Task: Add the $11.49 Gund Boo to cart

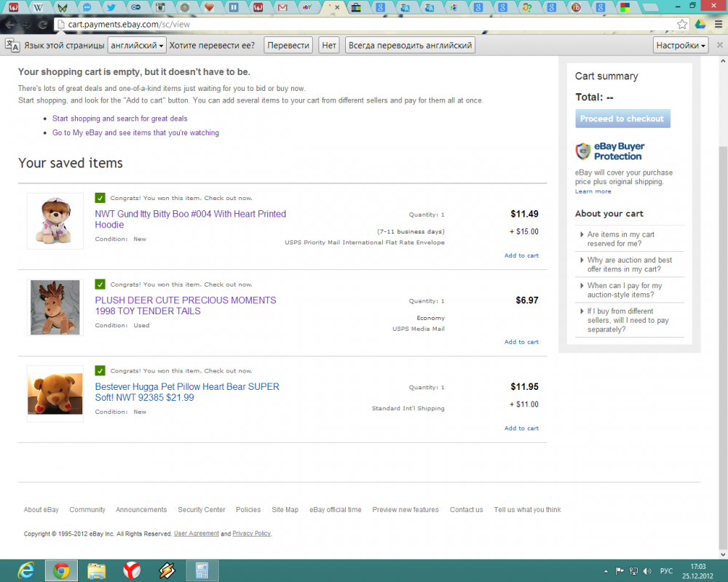Action: [x=521, y=255]
